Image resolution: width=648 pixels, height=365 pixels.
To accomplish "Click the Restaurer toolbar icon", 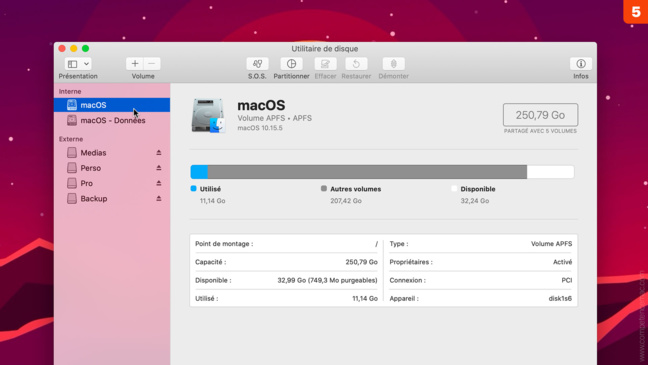I will coord(356,64).
